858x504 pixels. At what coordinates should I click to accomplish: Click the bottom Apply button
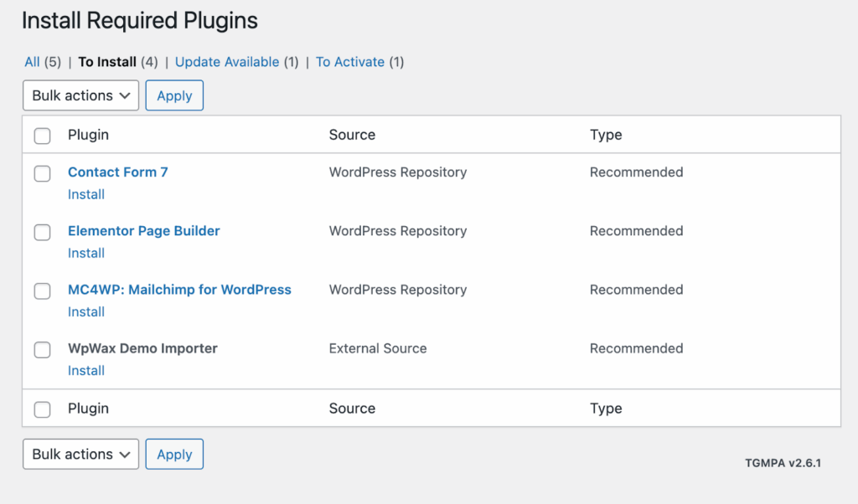click(x=174, y=455)
